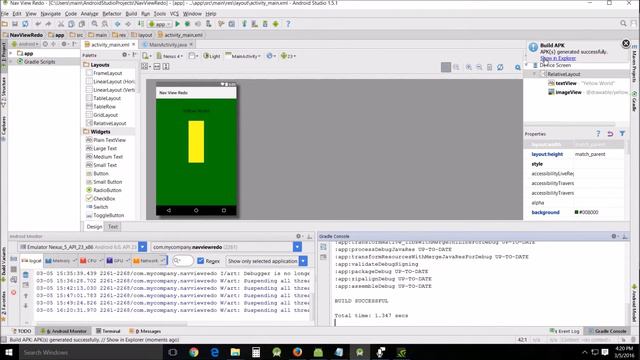Image resolution: width=640 pixels, height=360 pixels.
Task: Open the Nexus 4 device dropdown
Action: (170, 56)
